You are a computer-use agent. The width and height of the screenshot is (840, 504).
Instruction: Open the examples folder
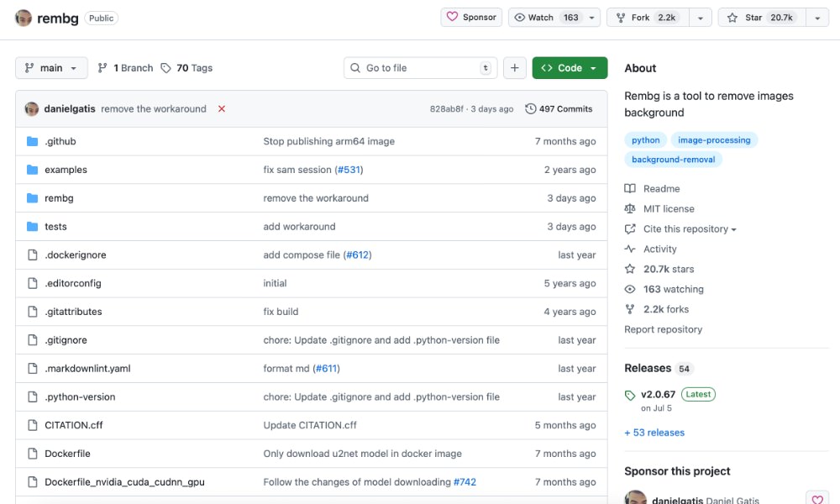tap(66, 170)
